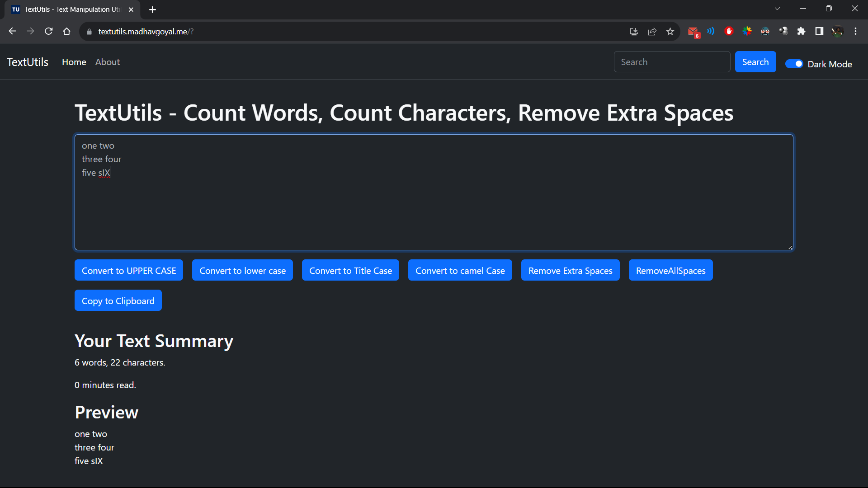Click the TextUtils brand logo link
Screen dimensions: 868x488
[x=28, y=62]
